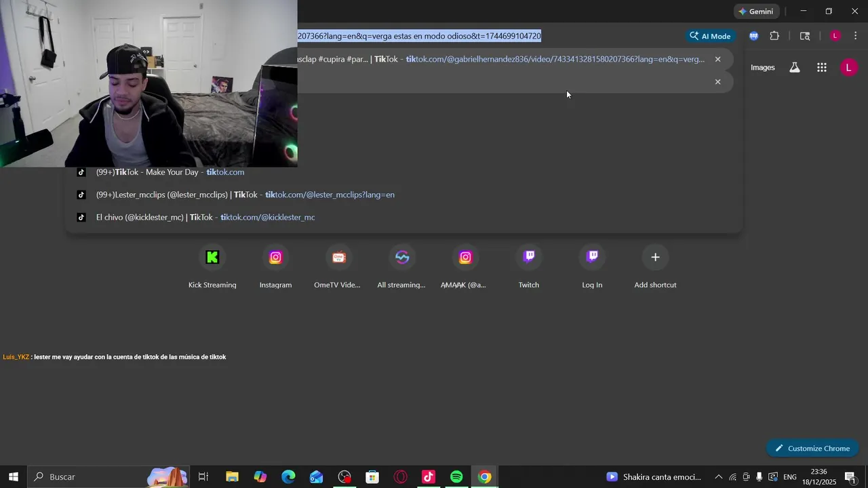868x488 pixels.
Task: Open Outlook from the taskbar
Action: tap(316, 476)
